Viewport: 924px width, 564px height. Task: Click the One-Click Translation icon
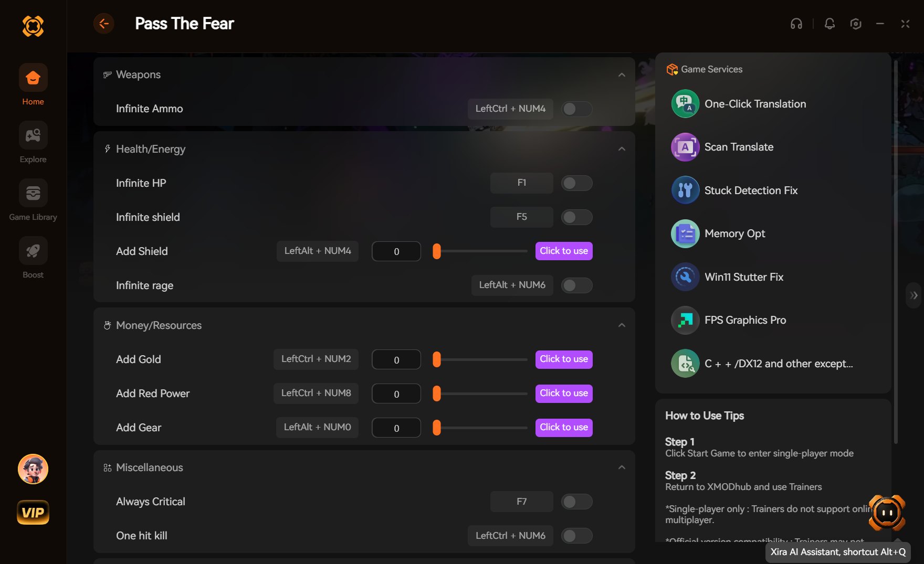pyautogui.click(x=685, y=104)
